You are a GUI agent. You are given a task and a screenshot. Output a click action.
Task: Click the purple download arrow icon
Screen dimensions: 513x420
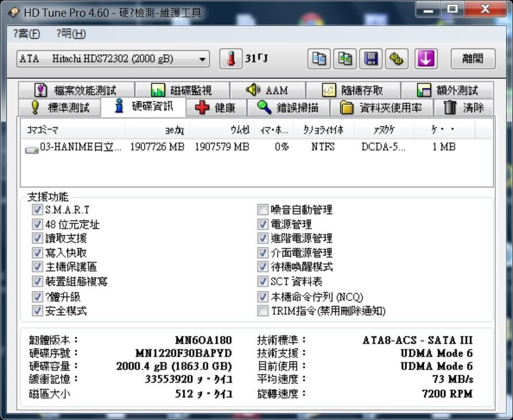[x=426, y=59]
